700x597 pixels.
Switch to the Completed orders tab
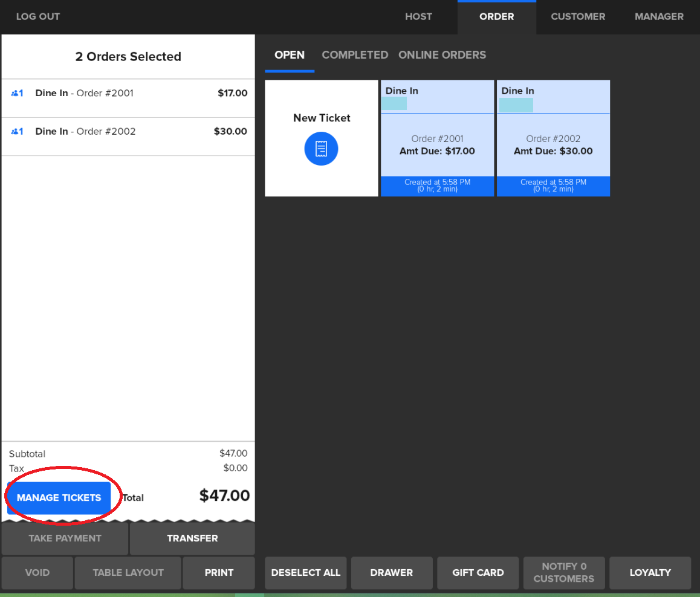(x=355, y=55)
